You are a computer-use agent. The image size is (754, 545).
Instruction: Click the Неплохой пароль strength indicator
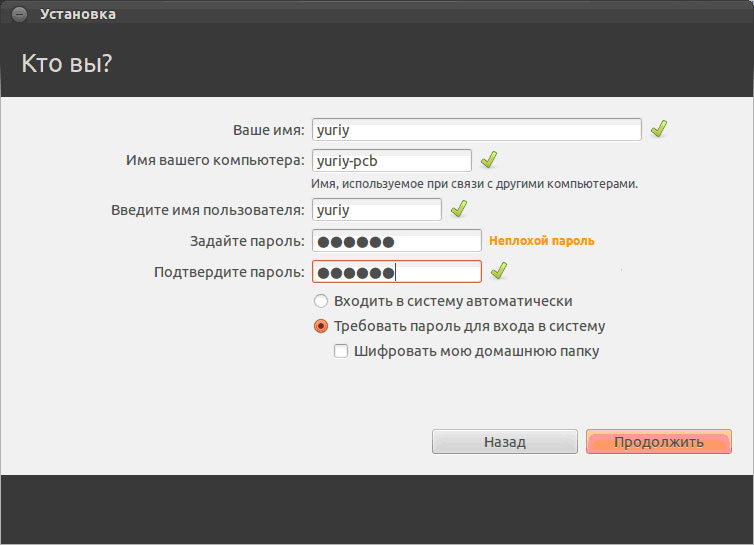click(x=541, y=241)
